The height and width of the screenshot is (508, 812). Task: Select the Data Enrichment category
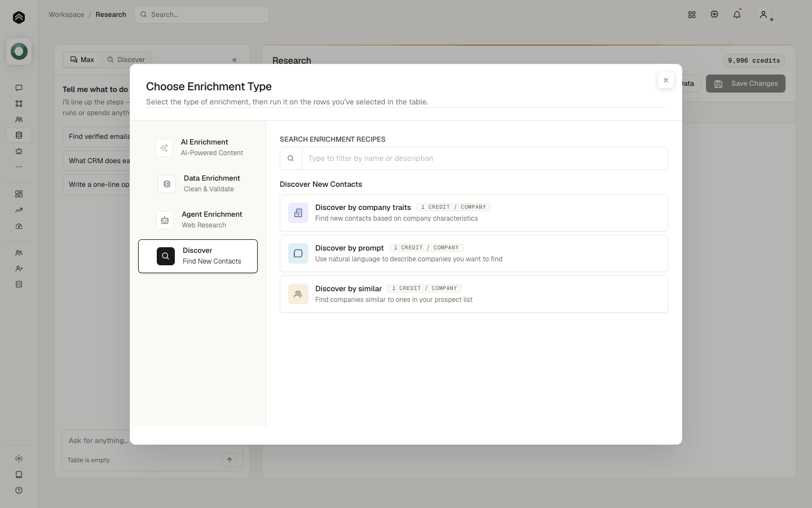[198, 184]
